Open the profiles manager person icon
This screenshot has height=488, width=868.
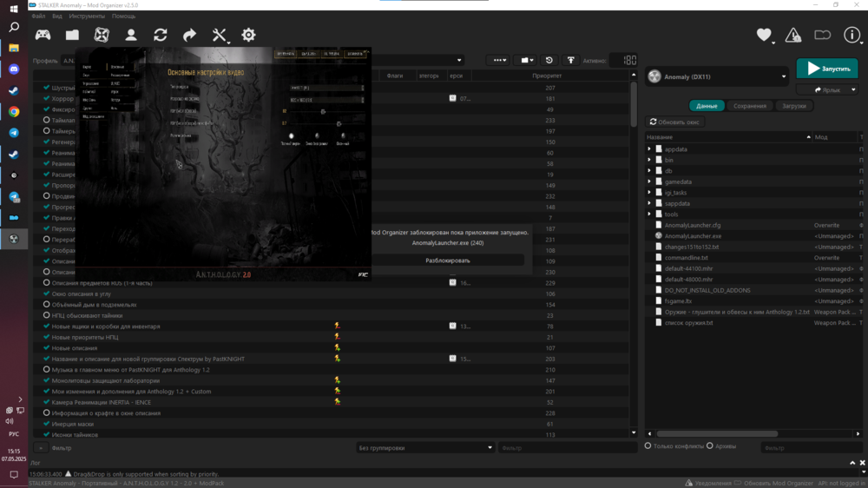131,35
